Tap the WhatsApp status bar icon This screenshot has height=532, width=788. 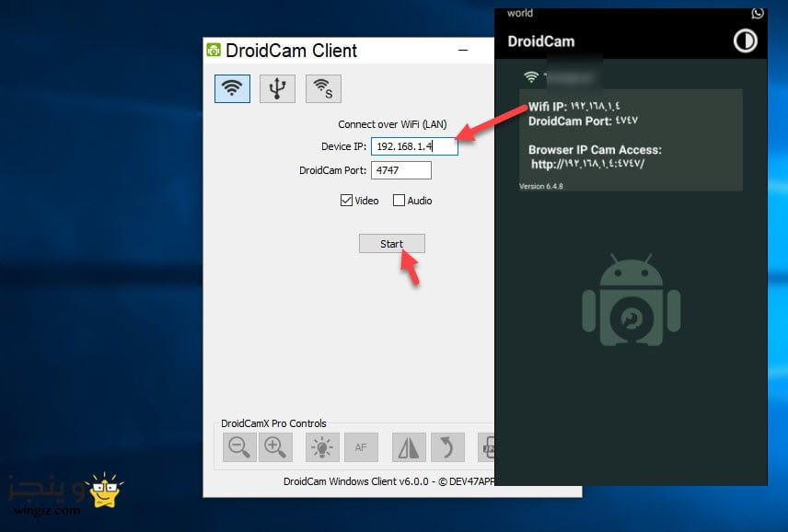[x=758, y=13]
